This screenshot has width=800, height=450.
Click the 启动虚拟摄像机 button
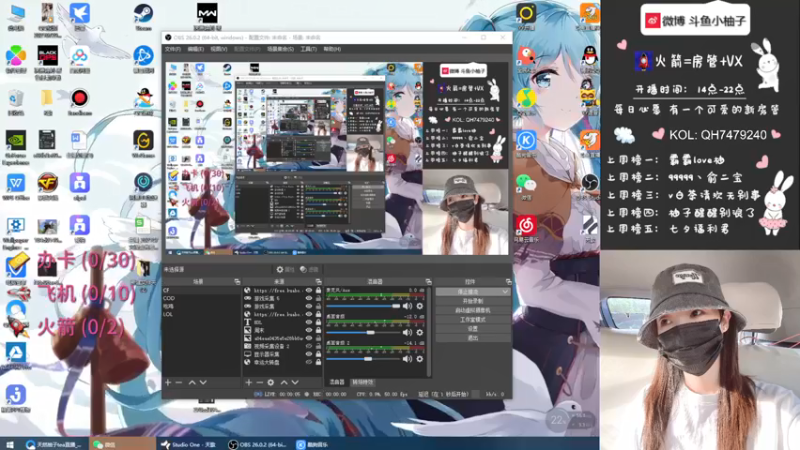(472, 310)
